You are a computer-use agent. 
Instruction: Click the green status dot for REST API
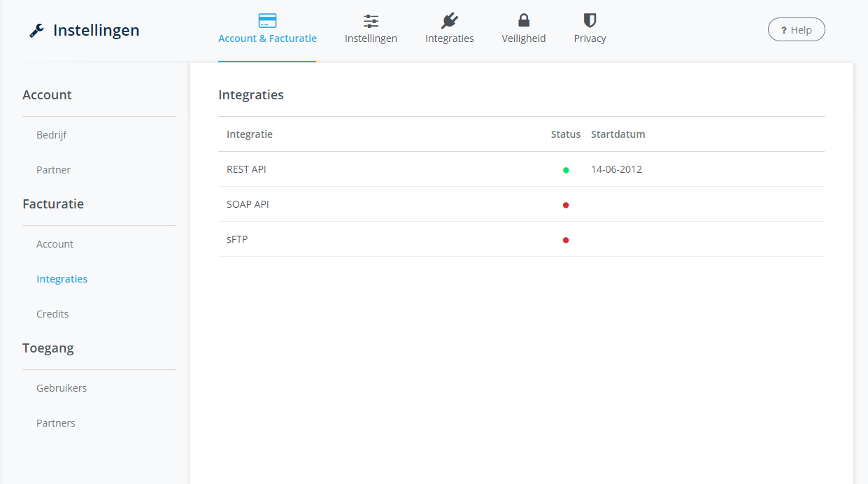566,170
